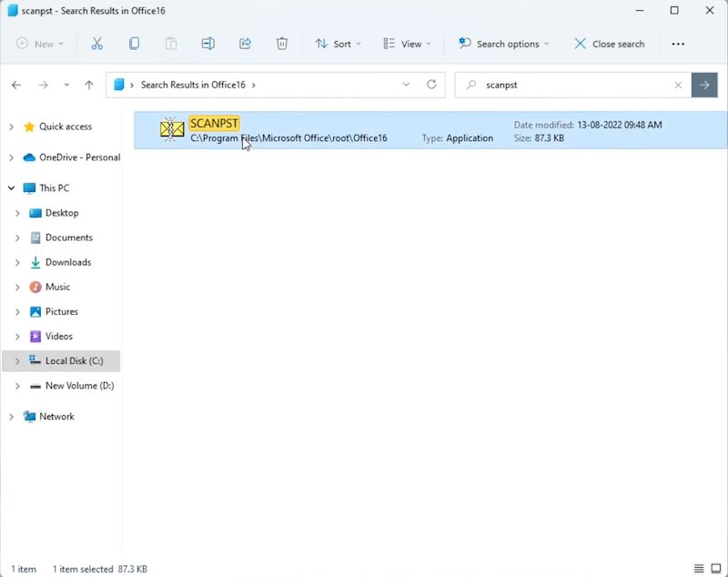Select Local Disk (C:) in sidebar
This screenshot has height=577, width=728.
(x=61, y=361)
